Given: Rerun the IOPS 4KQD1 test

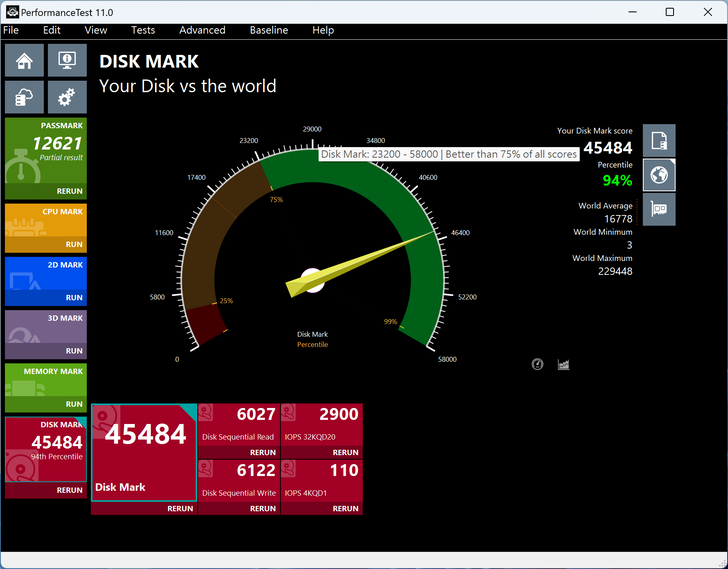Looking at the screenshot, I should pyautogui.click(x=345, y=508).
